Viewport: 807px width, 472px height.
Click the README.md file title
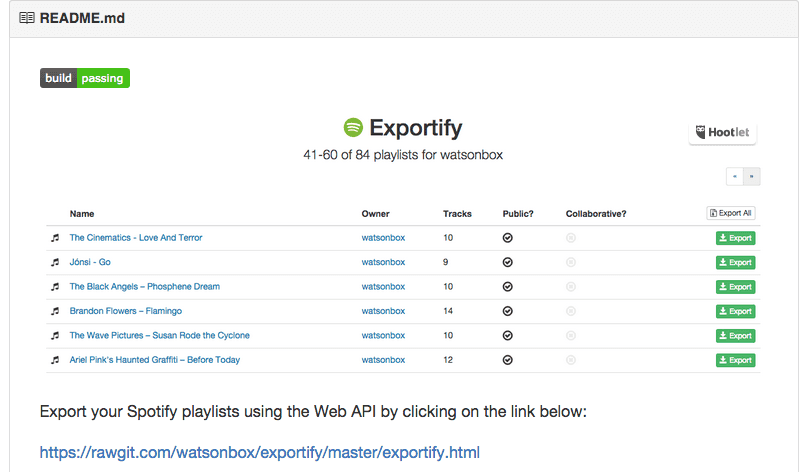82,18
